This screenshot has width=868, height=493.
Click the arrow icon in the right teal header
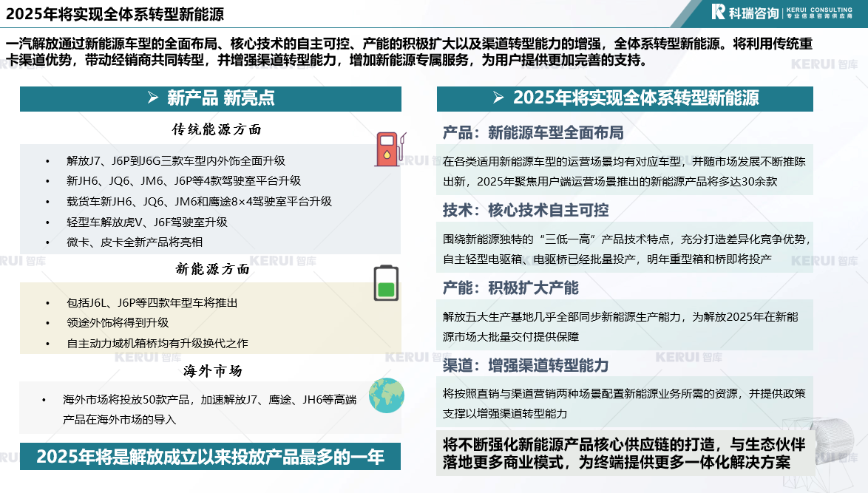[498, 98]
